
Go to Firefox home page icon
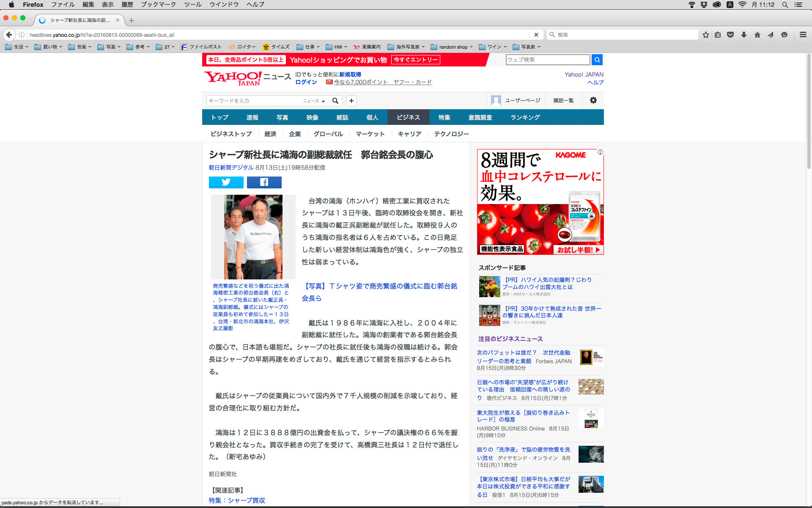point(757,35)
